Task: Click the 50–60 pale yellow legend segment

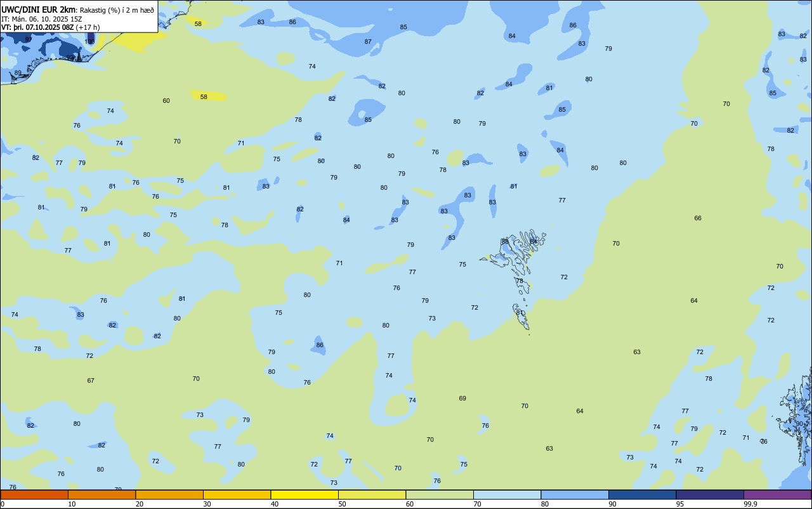Action: pos(372,494)
